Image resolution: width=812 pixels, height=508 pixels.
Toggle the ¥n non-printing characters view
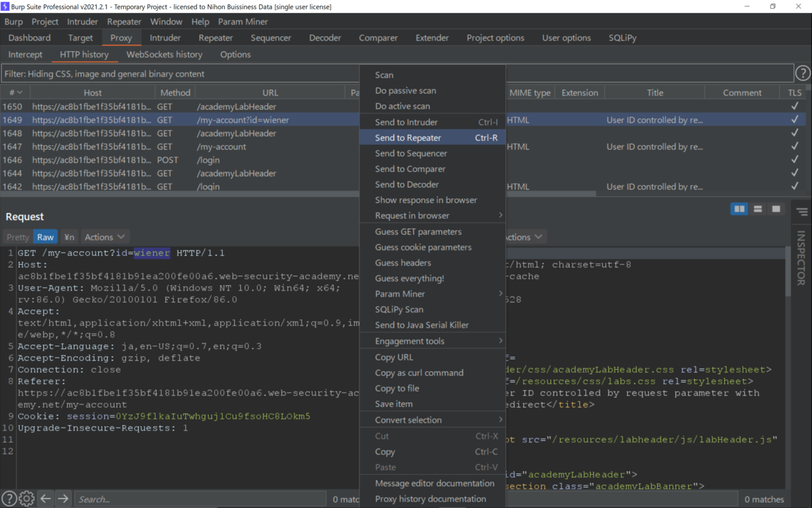pyautogui.click(x=68, y=236)
